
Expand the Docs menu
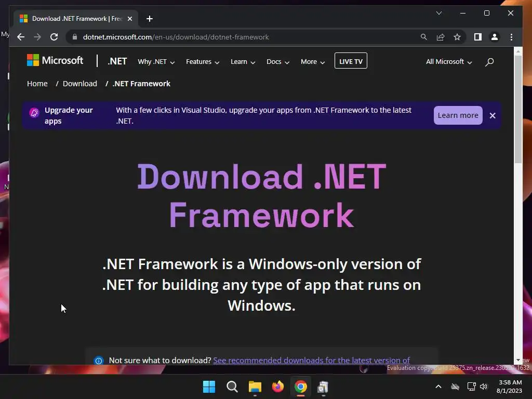click(278, 62)
